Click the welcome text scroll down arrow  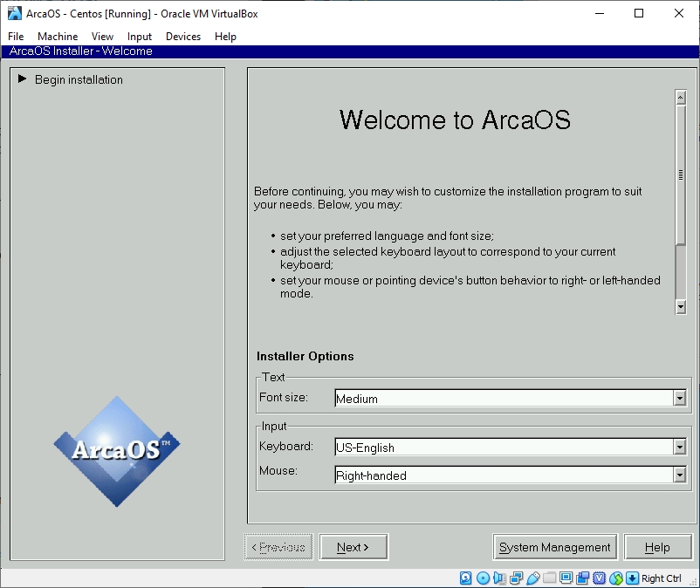click(x=681, y=306)
